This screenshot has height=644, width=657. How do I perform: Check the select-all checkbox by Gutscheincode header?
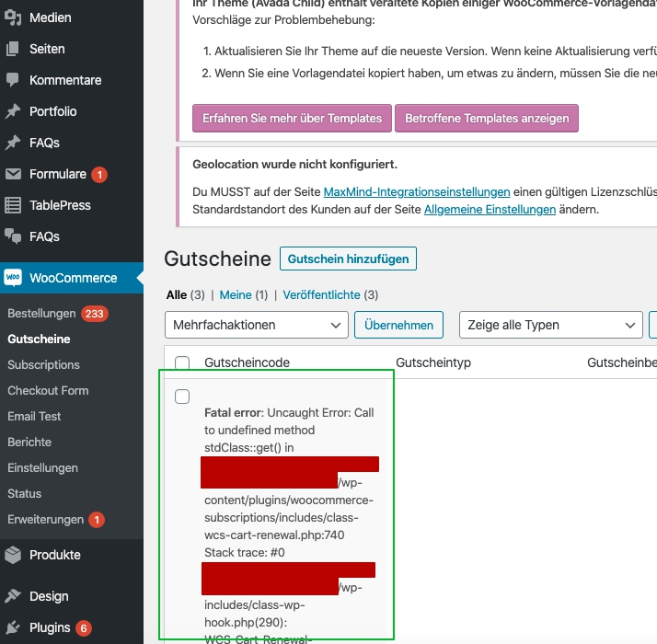(182, 362)
